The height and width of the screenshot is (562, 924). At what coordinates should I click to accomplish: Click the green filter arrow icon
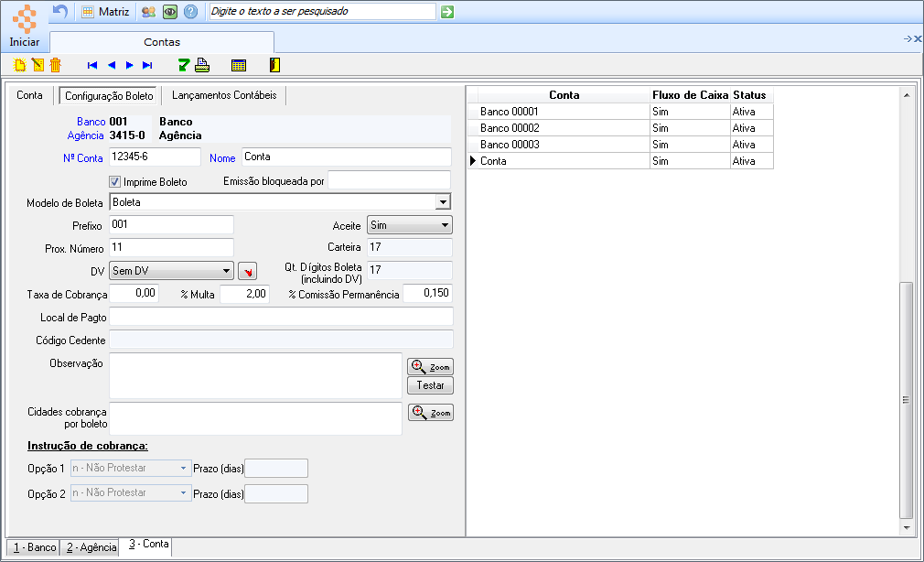[184, 65]
